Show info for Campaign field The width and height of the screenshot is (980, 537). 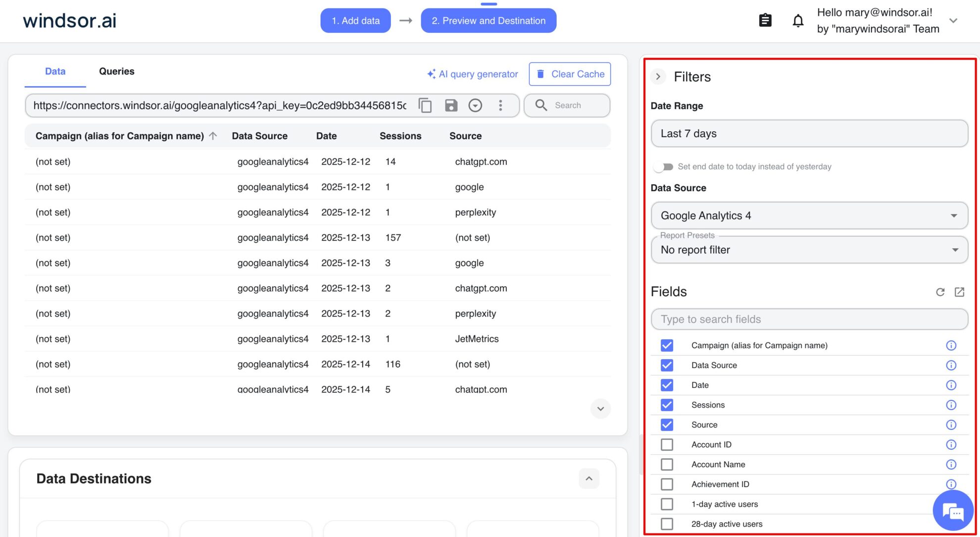(951, 345)
